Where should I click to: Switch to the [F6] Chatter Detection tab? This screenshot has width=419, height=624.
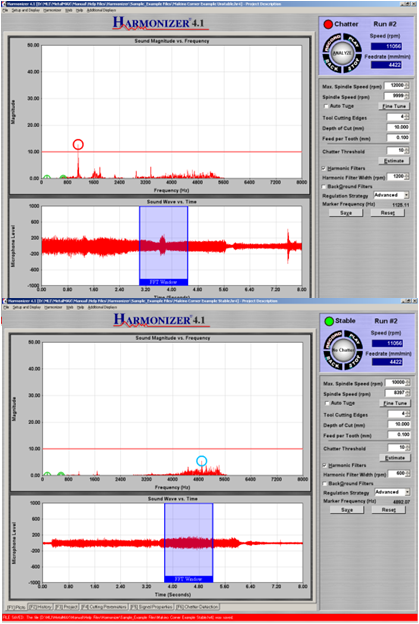197,607
